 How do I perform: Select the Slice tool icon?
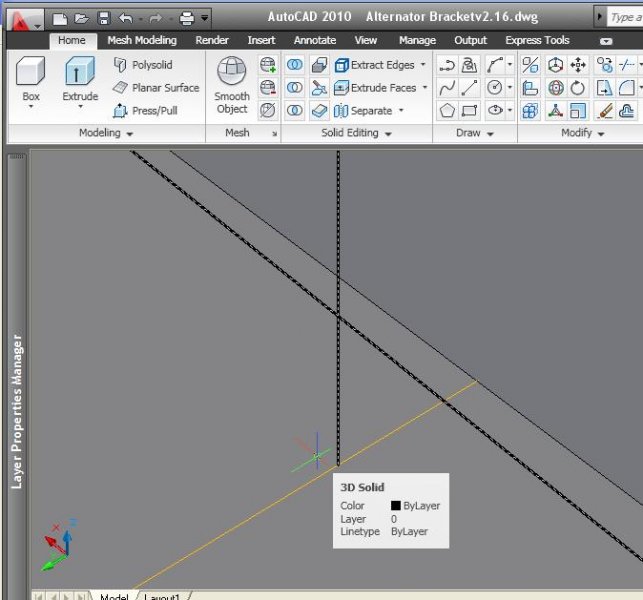[x=319, y=88]
